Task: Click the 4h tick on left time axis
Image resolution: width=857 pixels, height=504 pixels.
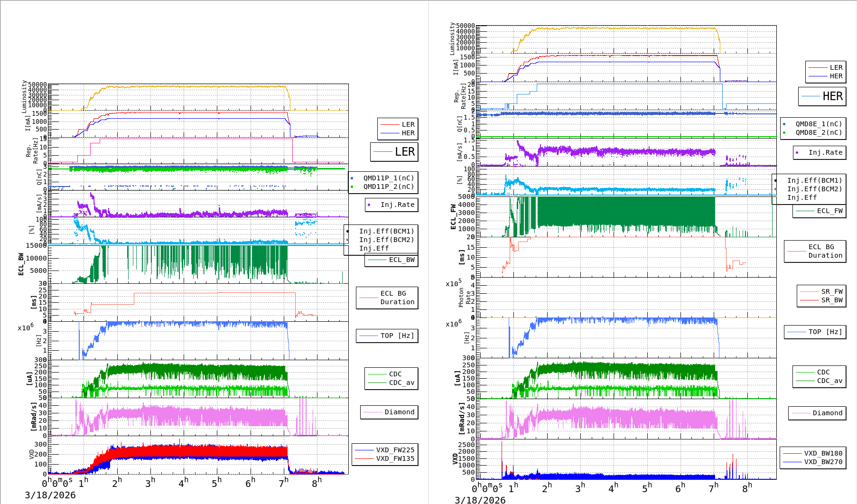Action: pos(183,482)
